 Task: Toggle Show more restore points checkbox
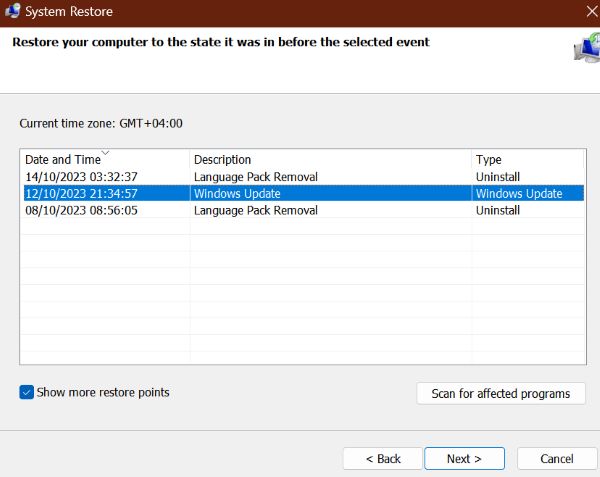pos(26,392)
